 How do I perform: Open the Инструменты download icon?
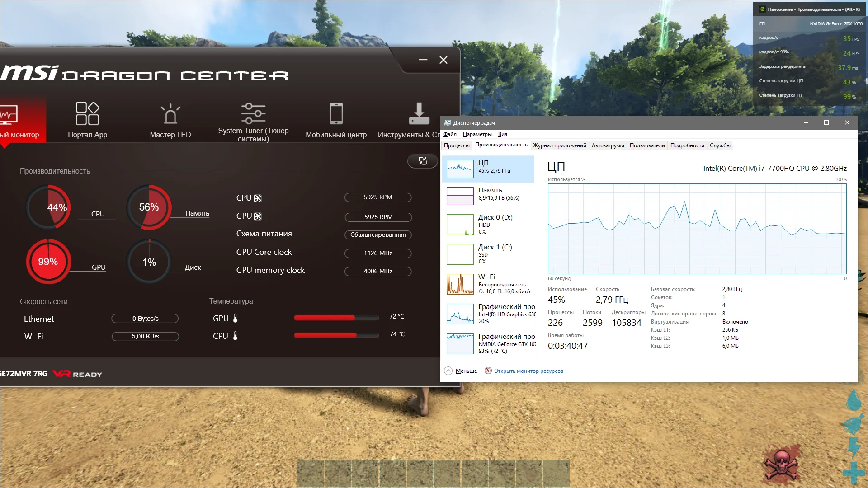coord(419,113)
